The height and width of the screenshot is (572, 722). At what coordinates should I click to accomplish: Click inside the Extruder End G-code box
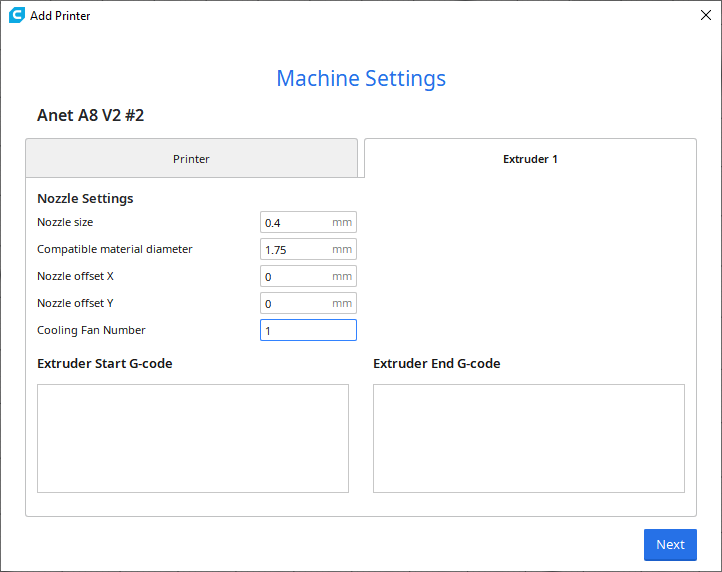click(529, 438)
